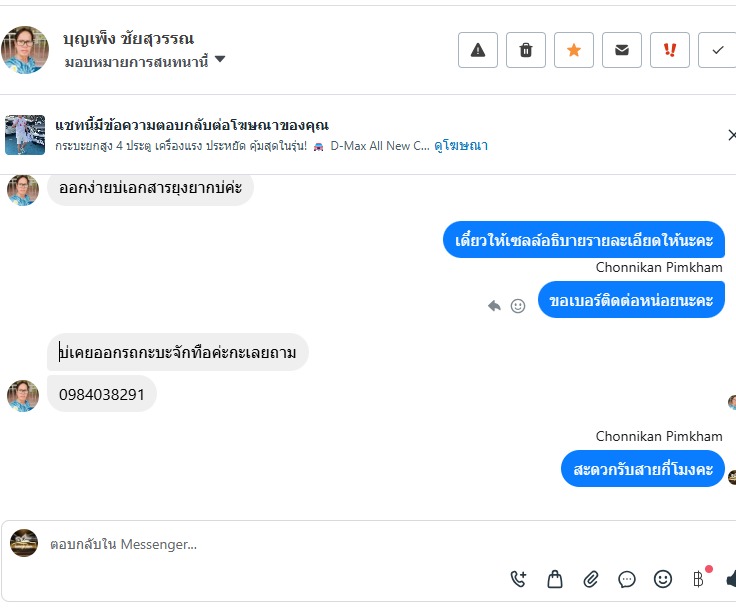Click the baht payment request icon
Image resolution: width=736 pixels, height=609 pixels.
click(699, 578)
